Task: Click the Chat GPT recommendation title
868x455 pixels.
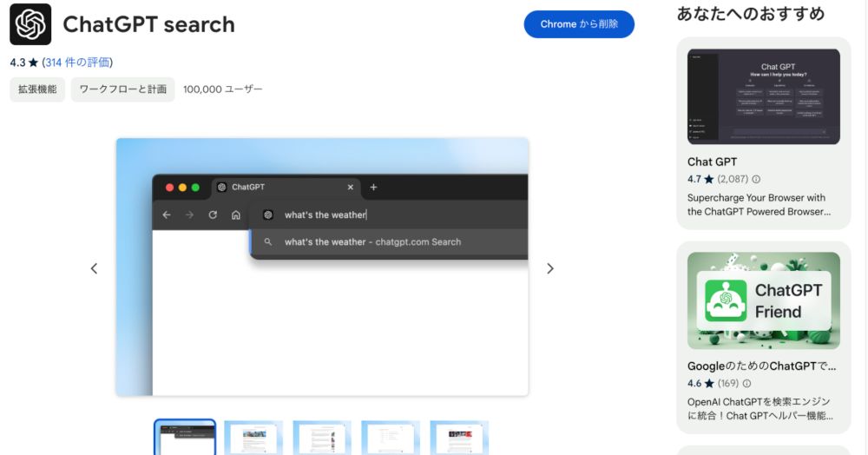Action: click(712, 162)
